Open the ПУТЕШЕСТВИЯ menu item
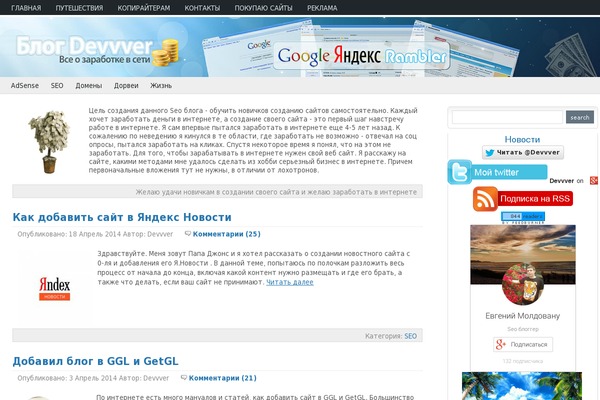The height and width of the screenshot is (400, 600). [79, 8]
